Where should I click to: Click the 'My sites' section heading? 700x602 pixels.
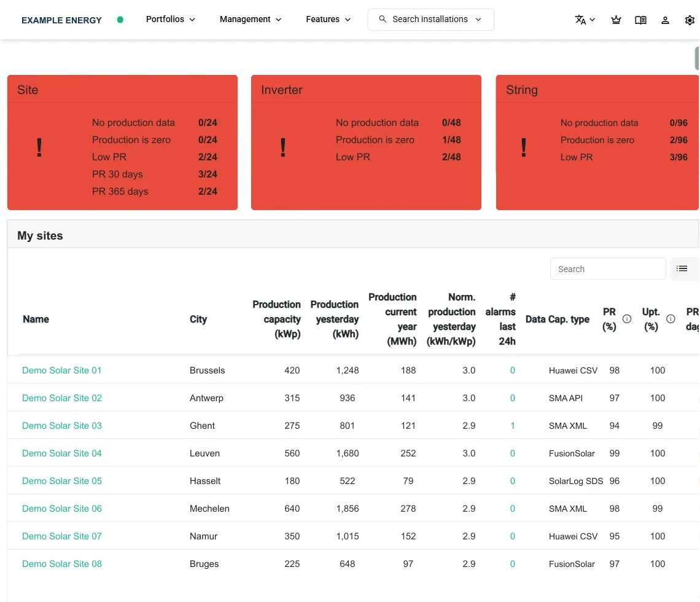point(40,235)
